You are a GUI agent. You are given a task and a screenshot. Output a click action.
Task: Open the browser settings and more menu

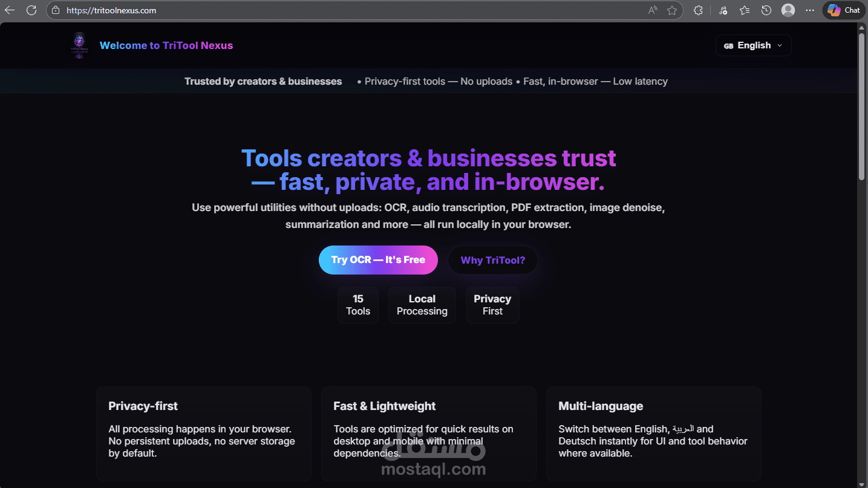810,10
